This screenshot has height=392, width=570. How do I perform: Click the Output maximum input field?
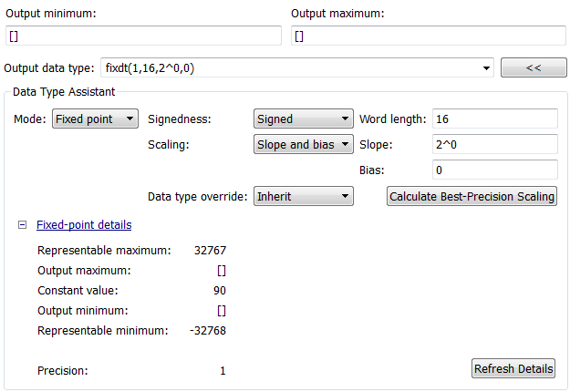point(429,36)
